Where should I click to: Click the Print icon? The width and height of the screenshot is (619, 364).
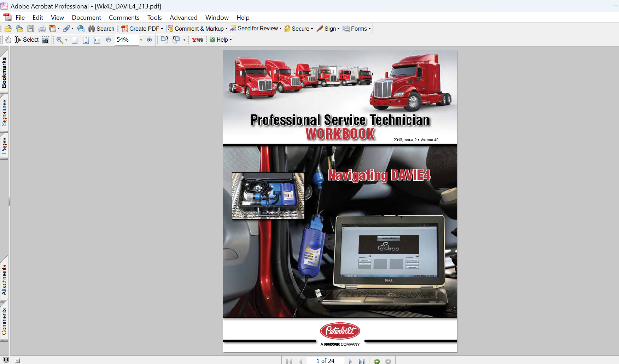pos(42,29)
